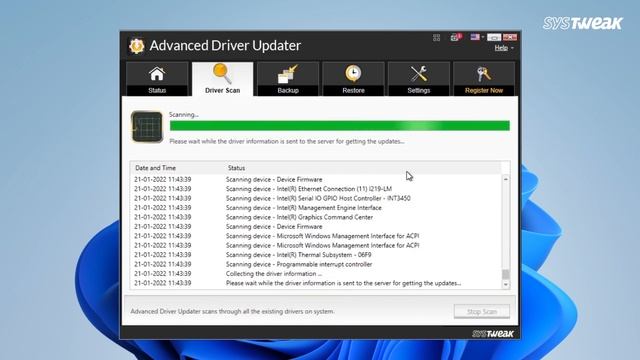
Task: Open the Restore tab
Action: coord(353,79)
